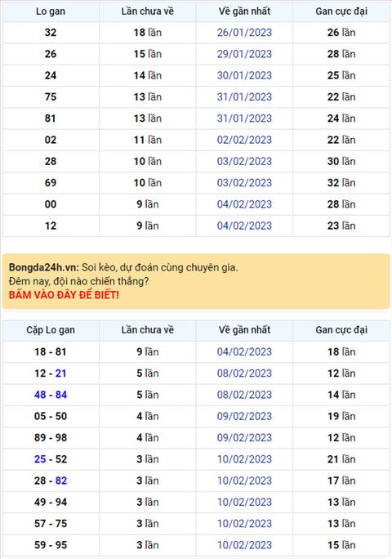The width and height of the screenshot is (392, 559).
Task: Select Lo gan number 00
Action: coord(51,204)
